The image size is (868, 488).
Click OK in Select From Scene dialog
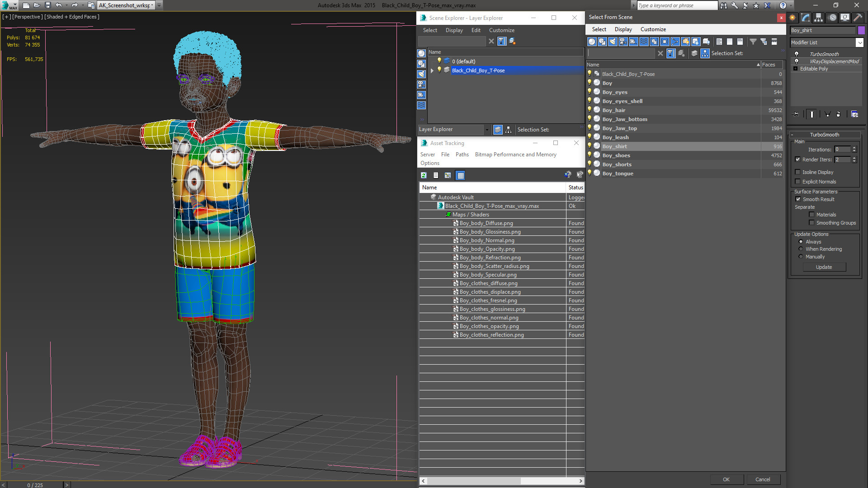pyautogui.click(x=726, y=479)
